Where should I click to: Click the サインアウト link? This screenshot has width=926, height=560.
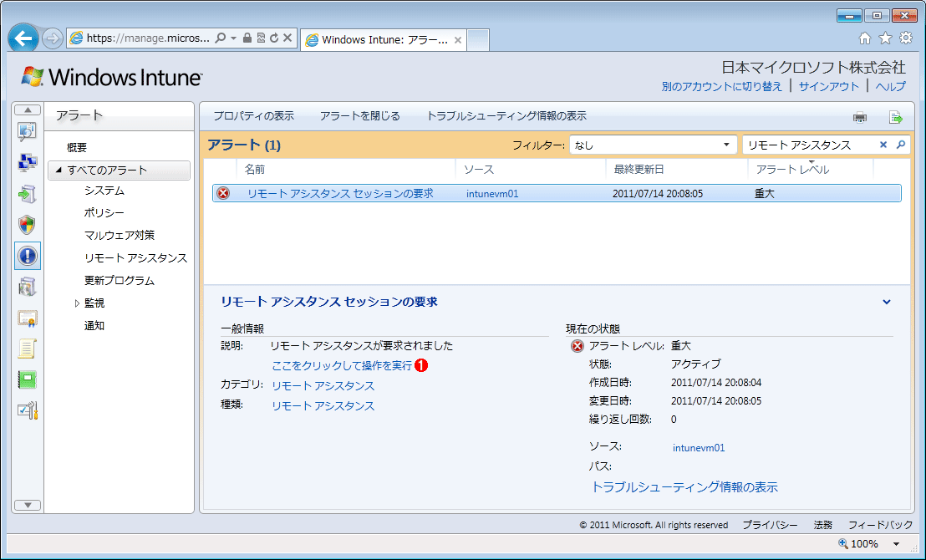(829, 86)
